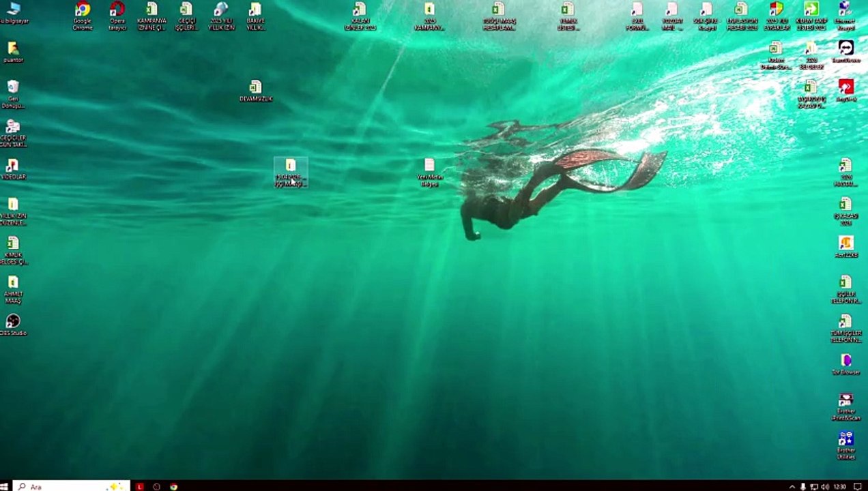The image size is (868, 491).
Task: Open Chrome from the taskbar
Action: tap(174, 486)
